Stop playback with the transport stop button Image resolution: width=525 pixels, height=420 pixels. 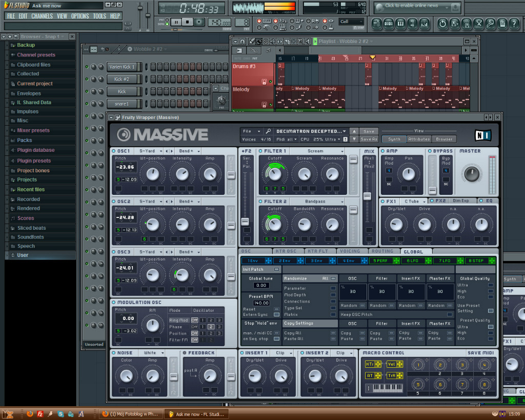tap(188, 22)
